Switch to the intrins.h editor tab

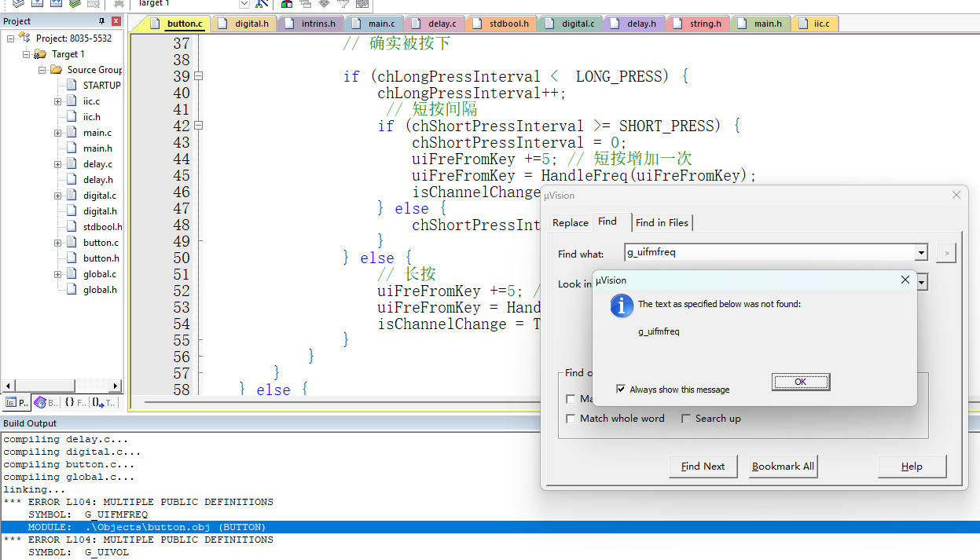point(310,24)
